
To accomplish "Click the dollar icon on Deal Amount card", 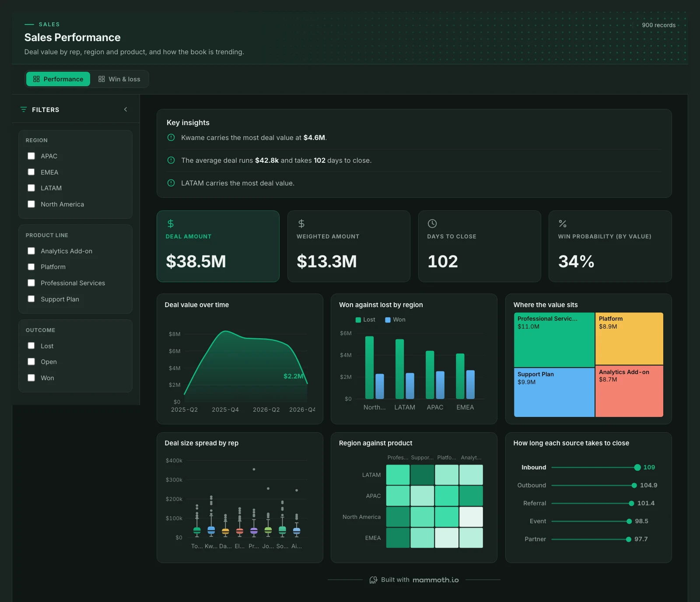I will (x=171, y=224).
